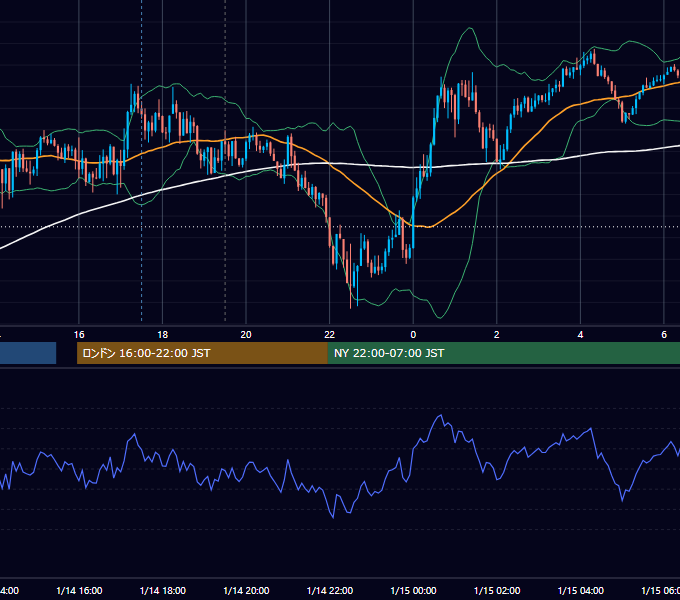Click the 1/15 00:00 date label

click(413, 590)
